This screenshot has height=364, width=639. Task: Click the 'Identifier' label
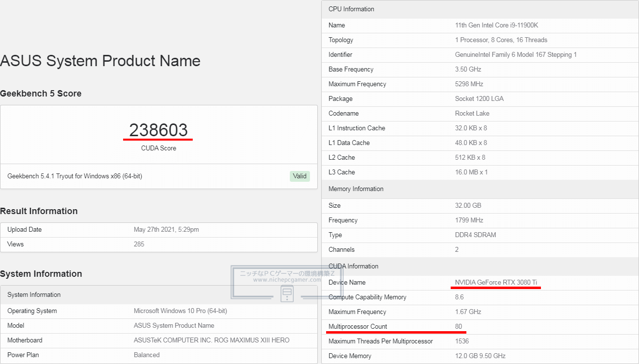coord(340,55)
